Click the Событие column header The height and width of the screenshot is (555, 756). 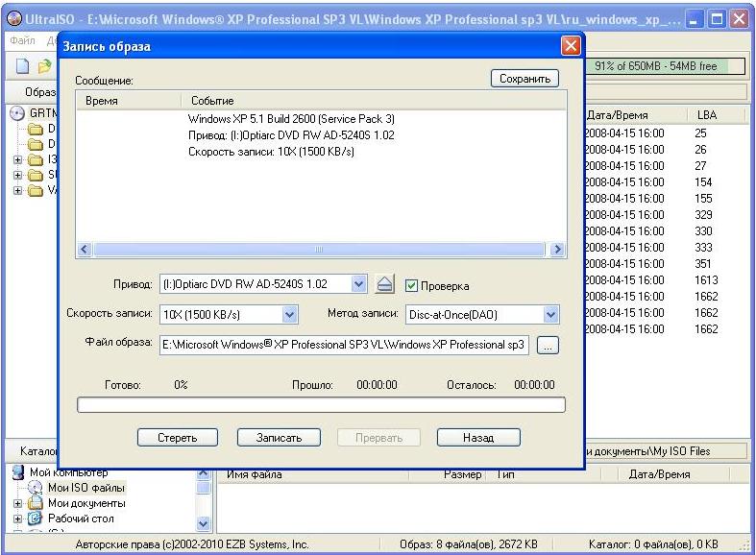[374, 101]
